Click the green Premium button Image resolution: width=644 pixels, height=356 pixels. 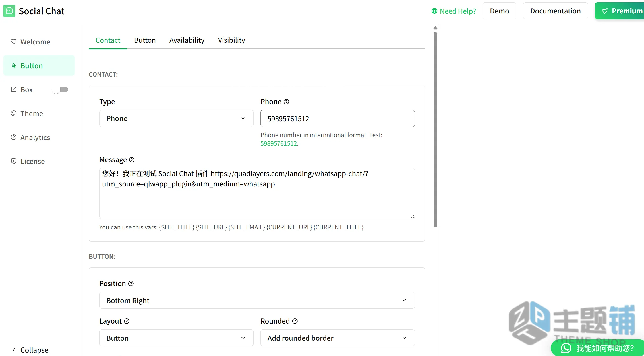pyautogui.click(x=619, y=11)
